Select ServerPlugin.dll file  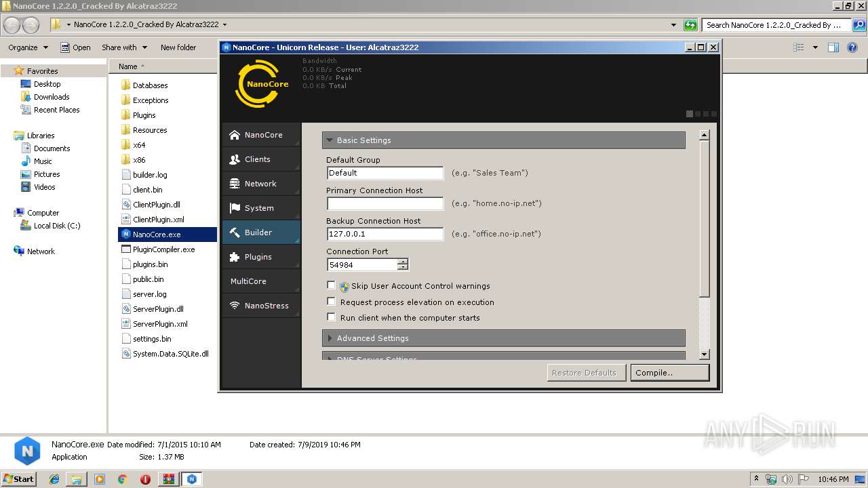(158, 309)
